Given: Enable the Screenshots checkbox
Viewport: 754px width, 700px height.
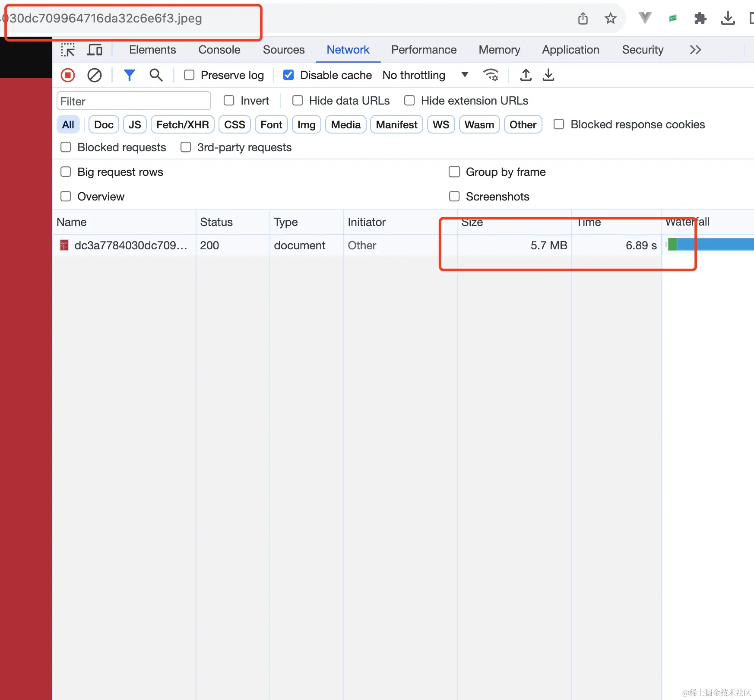Looking at the screenshot, I should [x=454, y=197].
